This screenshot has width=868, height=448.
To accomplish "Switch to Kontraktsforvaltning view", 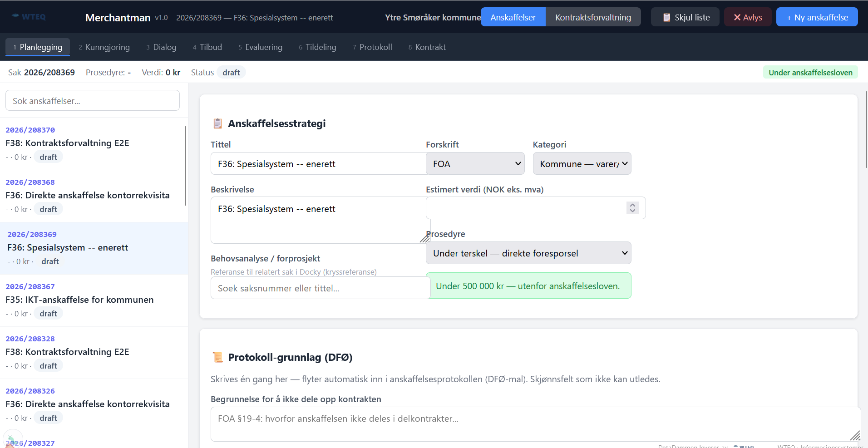I will [x=593, y=17].
